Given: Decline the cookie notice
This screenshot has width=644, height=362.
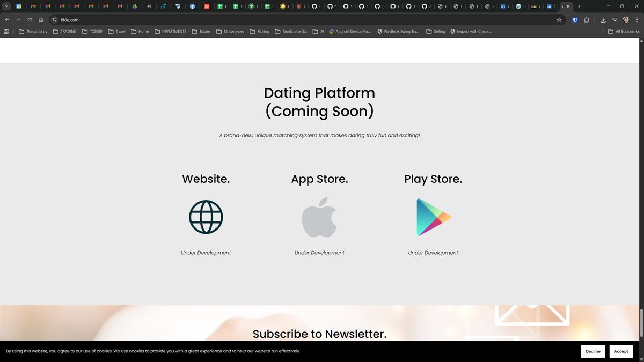Looking at the screenshot, I should [x=593, y=351].
